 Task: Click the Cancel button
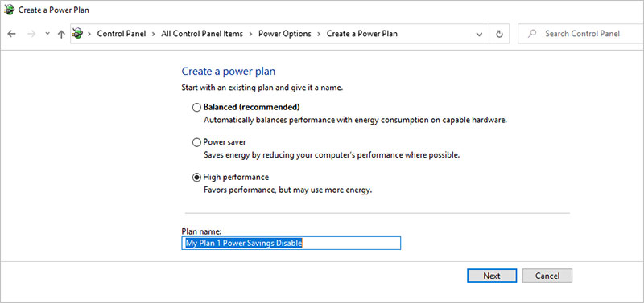click(x=547, y=276)
